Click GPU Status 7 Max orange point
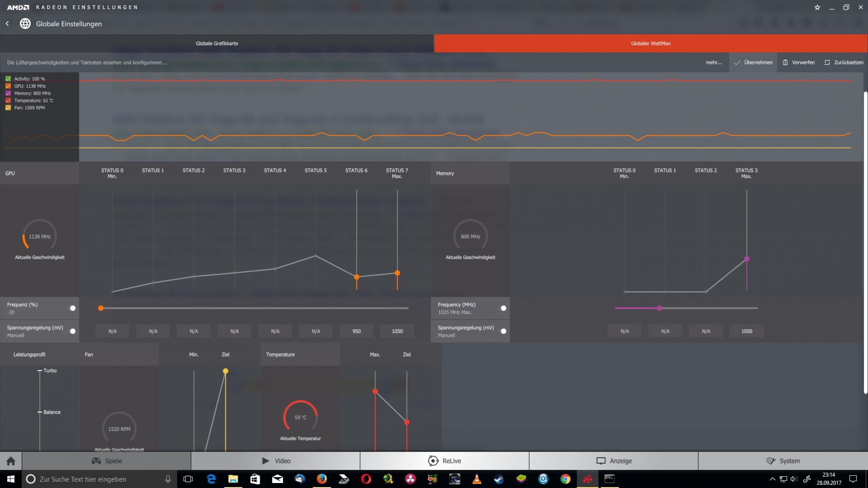 tap(397, 273)
